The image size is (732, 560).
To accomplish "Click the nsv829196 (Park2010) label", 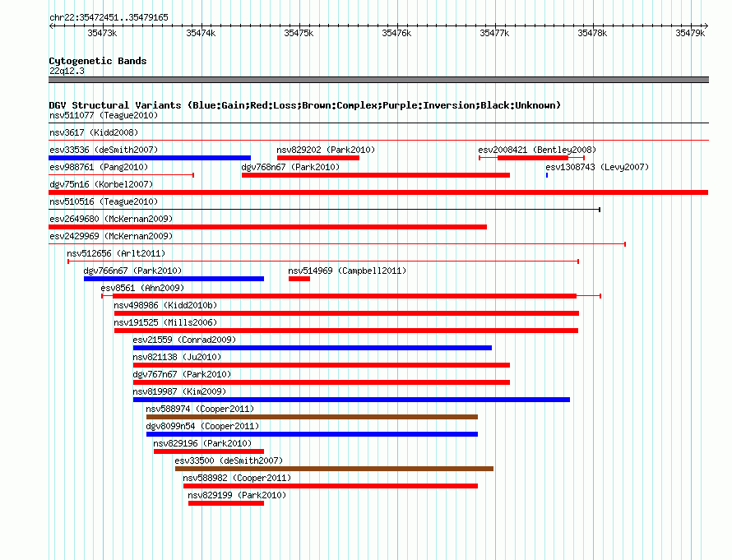I will click(202, 443).
